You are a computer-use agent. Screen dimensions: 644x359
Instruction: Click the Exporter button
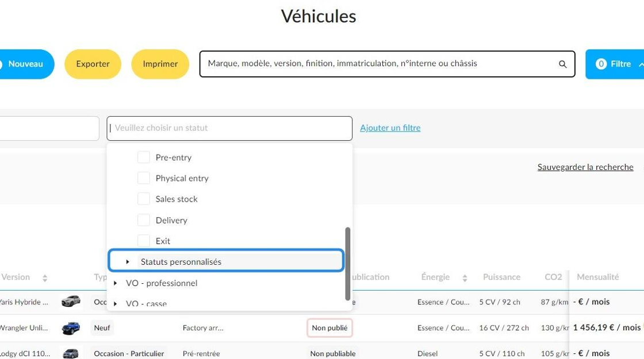point(93,64)
